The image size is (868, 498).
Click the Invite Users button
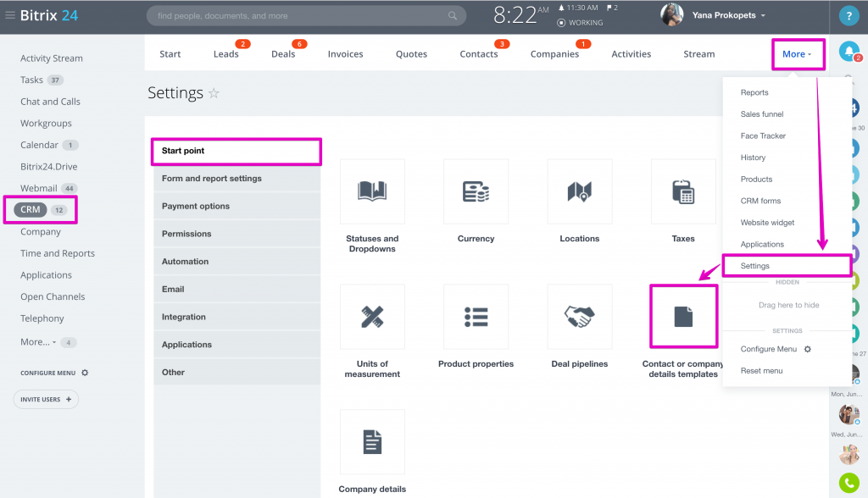coord(46,400)
